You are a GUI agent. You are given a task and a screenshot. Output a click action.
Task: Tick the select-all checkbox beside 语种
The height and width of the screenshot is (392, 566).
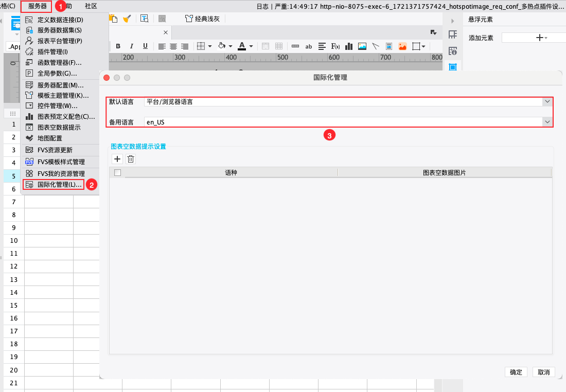(x=117, y=172)
